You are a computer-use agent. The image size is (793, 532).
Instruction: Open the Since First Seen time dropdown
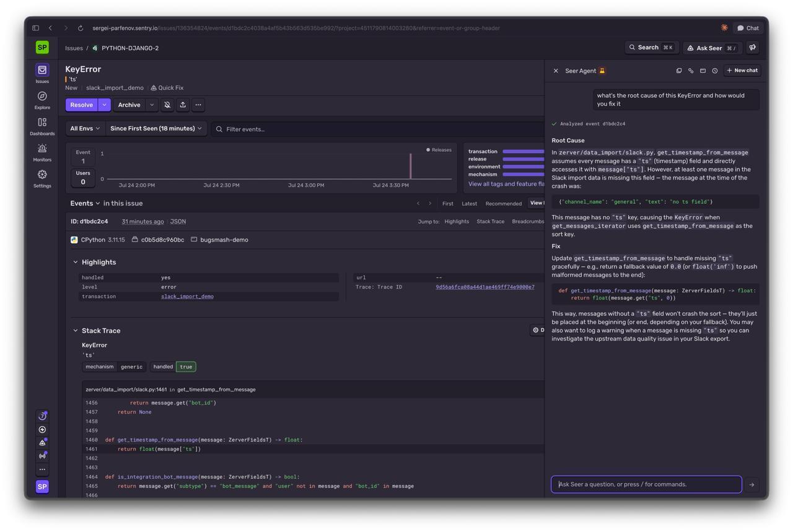tap(156, 129)
